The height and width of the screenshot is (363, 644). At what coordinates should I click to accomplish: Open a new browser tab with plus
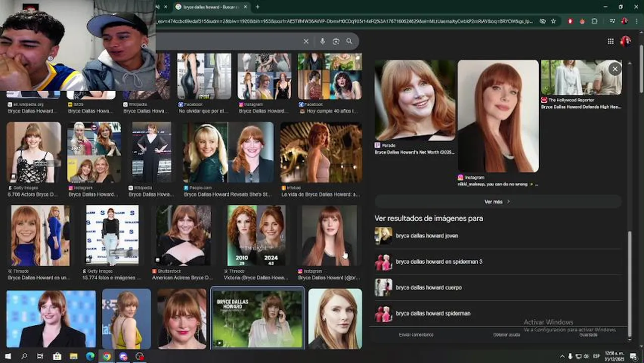tap(257, 7)
